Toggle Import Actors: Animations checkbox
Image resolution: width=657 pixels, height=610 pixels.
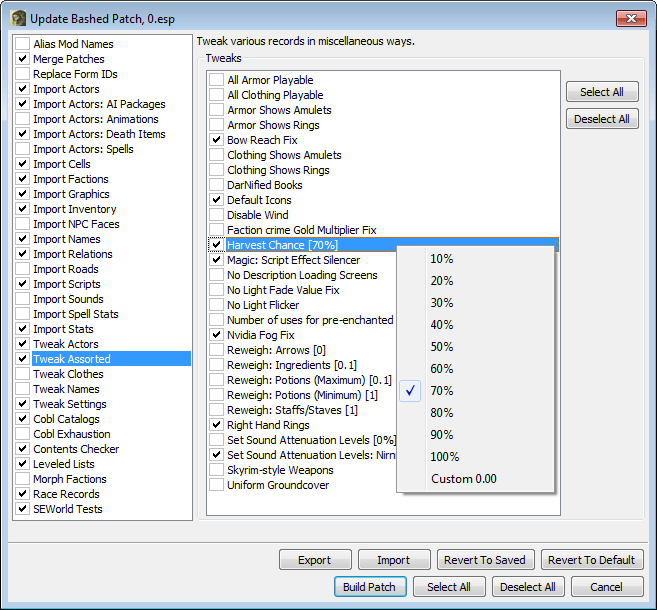click(23, 119)
